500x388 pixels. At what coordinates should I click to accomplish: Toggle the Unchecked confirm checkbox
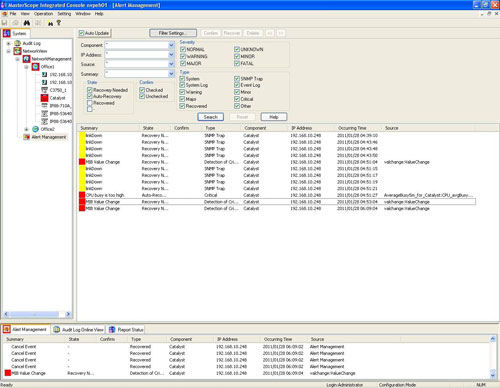tap(142, 96)
